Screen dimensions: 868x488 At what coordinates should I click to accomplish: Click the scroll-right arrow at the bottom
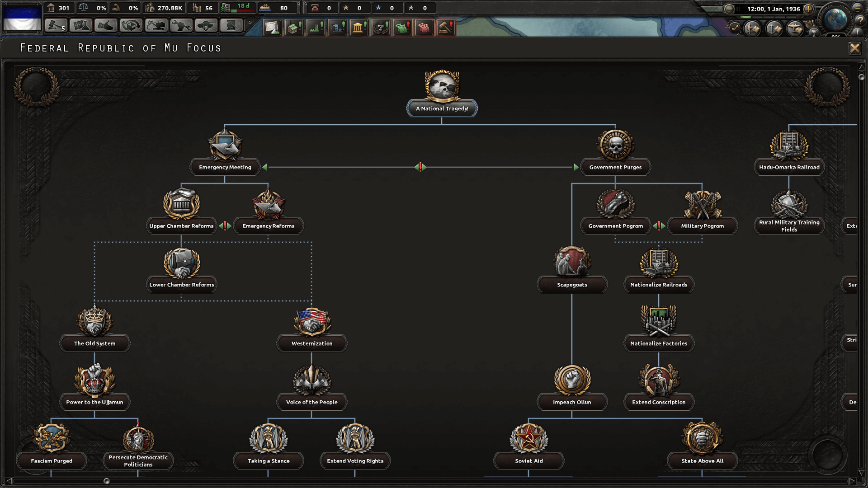853,481
